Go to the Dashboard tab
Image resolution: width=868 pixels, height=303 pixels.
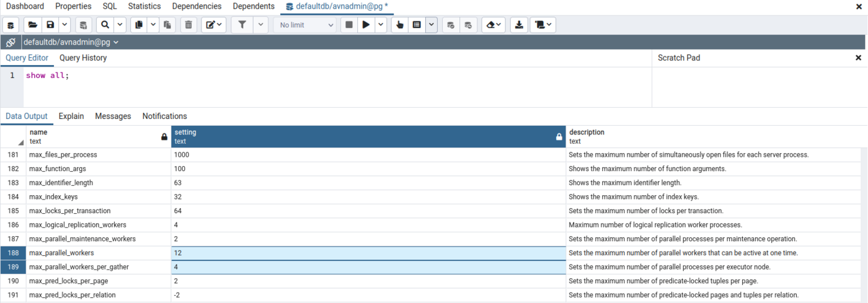click(25, 6)
